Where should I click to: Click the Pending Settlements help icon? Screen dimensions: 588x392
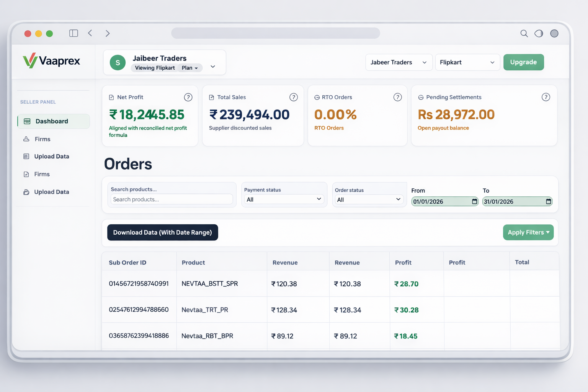546,97
